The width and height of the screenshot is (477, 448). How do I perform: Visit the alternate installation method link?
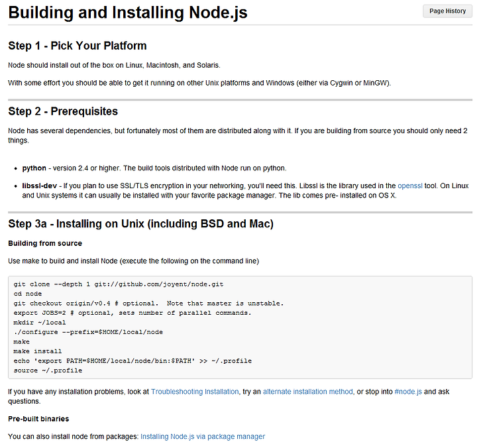coord(308,392)
